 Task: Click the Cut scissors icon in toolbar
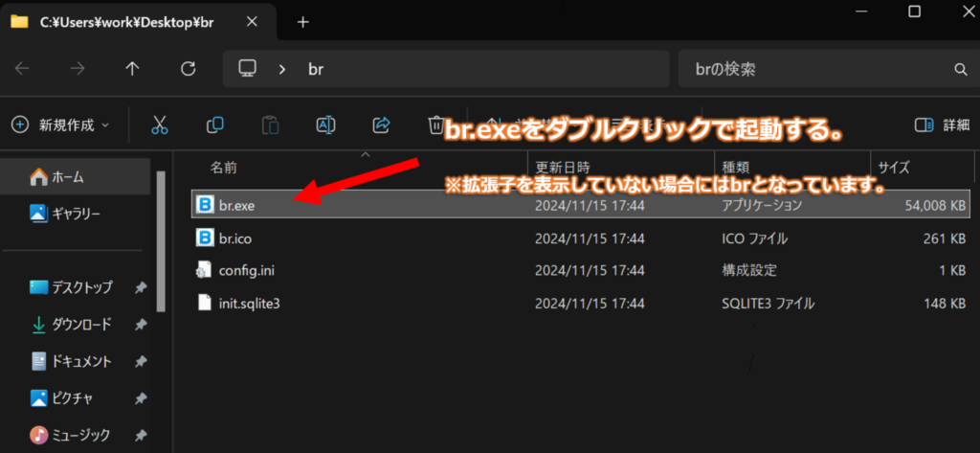160,125
